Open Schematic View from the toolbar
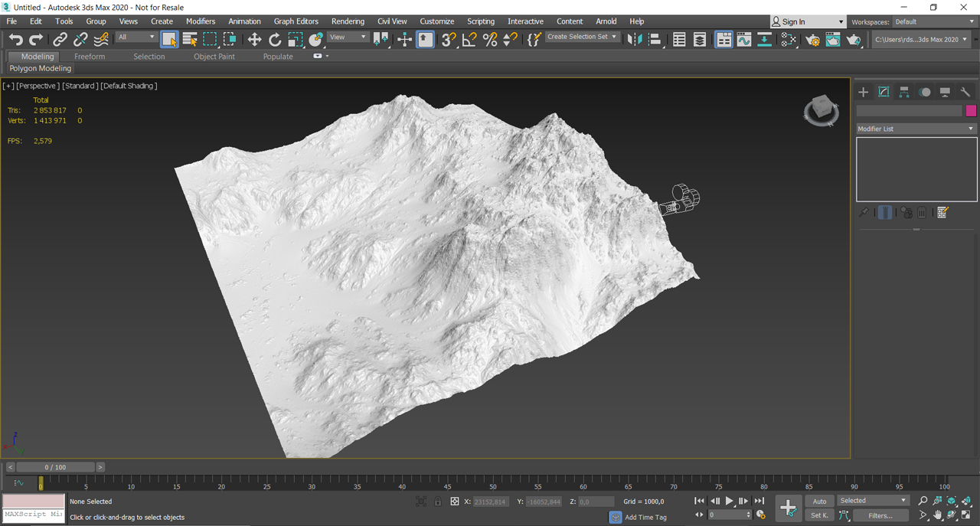The height and width of the screenshot is (526, 980). click(764, 40)
